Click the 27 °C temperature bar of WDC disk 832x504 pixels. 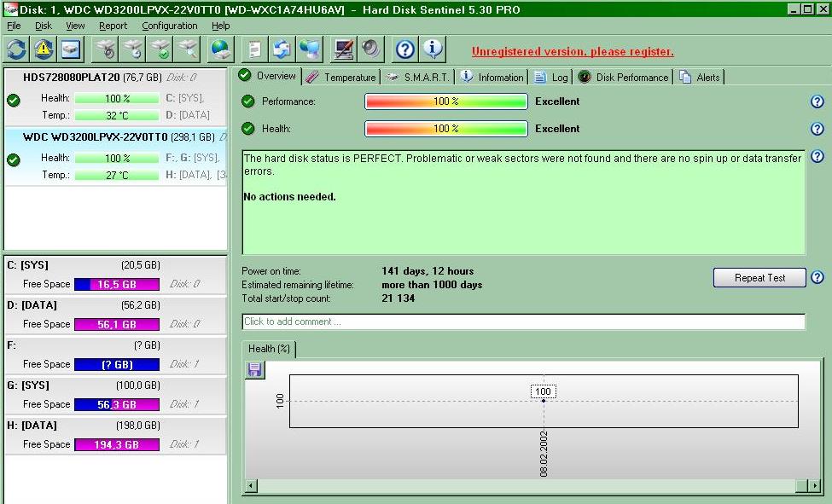pos(117,175)
